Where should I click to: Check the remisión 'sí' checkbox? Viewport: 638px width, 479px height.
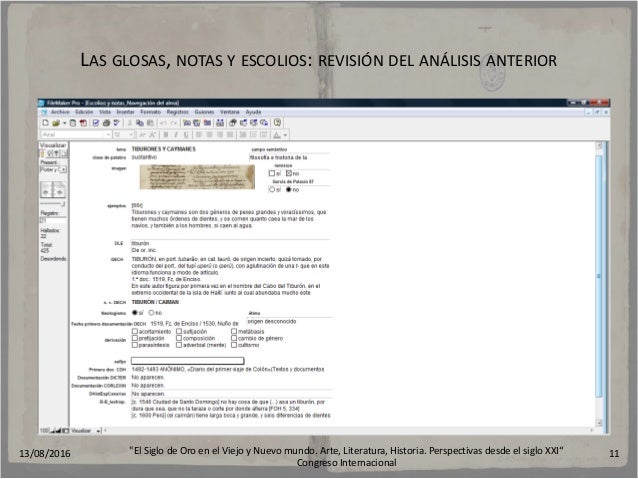tap(272, 173)
